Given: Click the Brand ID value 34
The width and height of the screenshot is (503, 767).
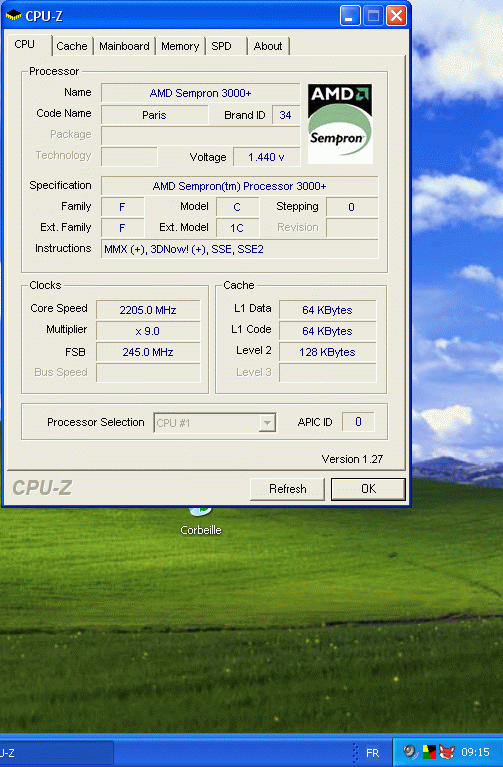Looking at the screenshot, I should [286, 115].
